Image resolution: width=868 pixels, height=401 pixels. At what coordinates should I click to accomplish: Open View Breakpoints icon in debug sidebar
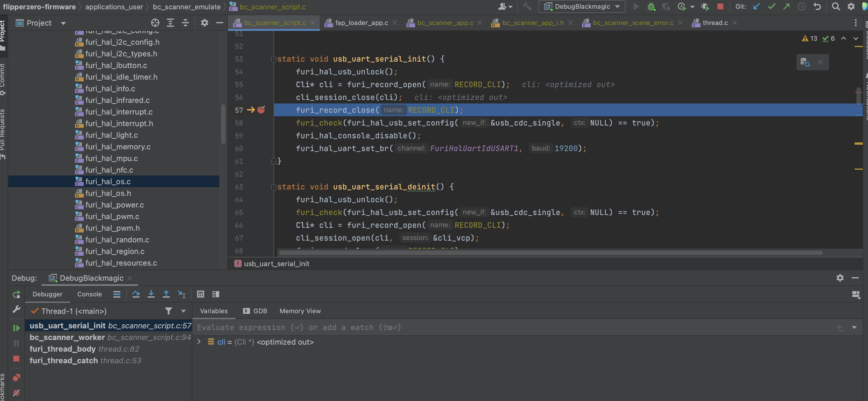16,377
